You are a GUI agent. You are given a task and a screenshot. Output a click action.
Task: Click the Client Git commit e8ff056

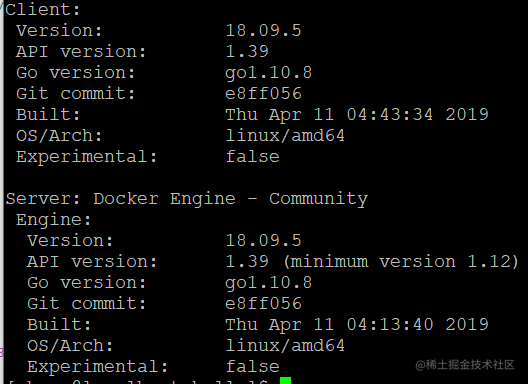point(263,94)
